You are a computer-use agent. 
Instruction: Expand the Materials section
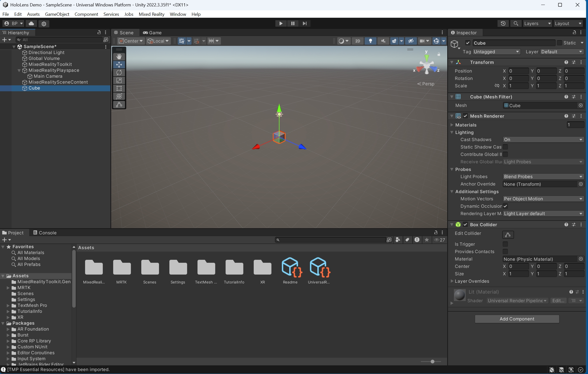452,125
